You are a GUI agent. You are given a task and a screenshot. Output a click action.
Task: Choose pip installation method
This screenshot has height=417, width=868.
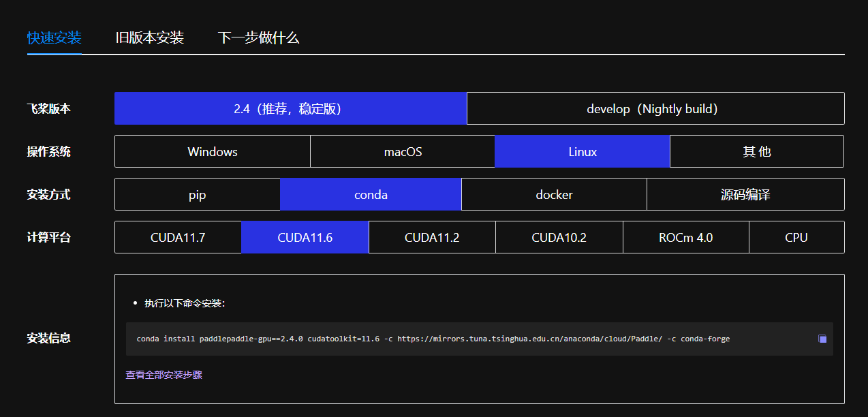(198, 194)
